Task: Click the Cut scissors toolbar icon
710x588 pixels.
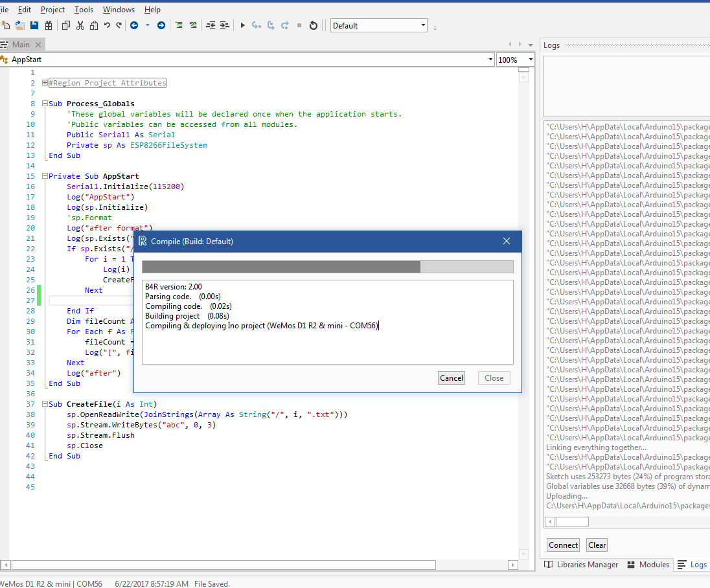Action: [x=80, y=25]
